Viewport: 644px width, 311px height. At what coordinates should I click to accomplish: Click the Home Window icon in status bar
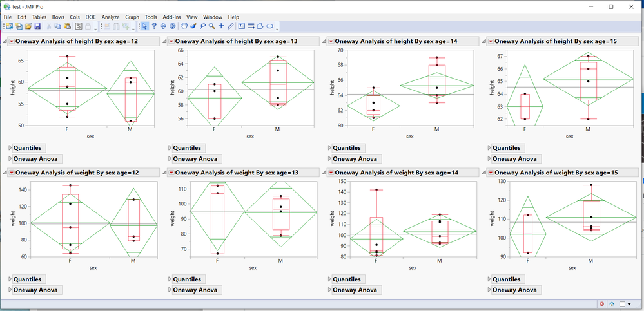[x=612, y=304]
